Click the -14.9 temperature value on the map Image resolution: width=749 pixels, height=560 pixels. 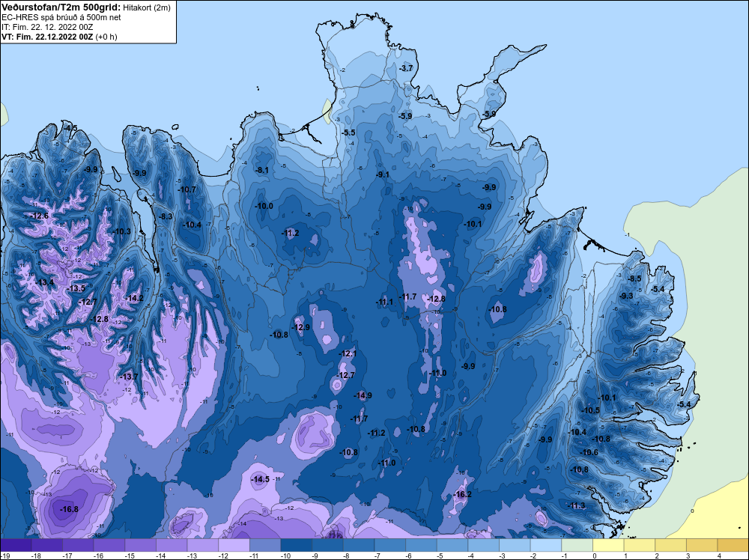[x=363, y=395]
